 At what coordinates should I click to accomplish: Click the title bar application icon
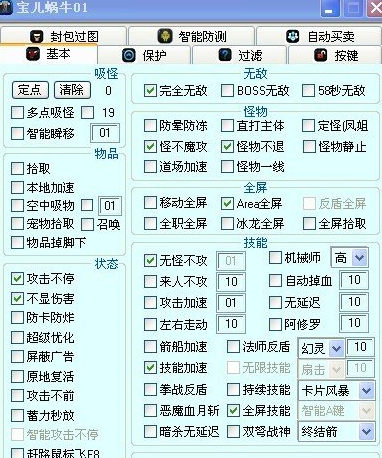pyautogui.click(x=6, y=7)
